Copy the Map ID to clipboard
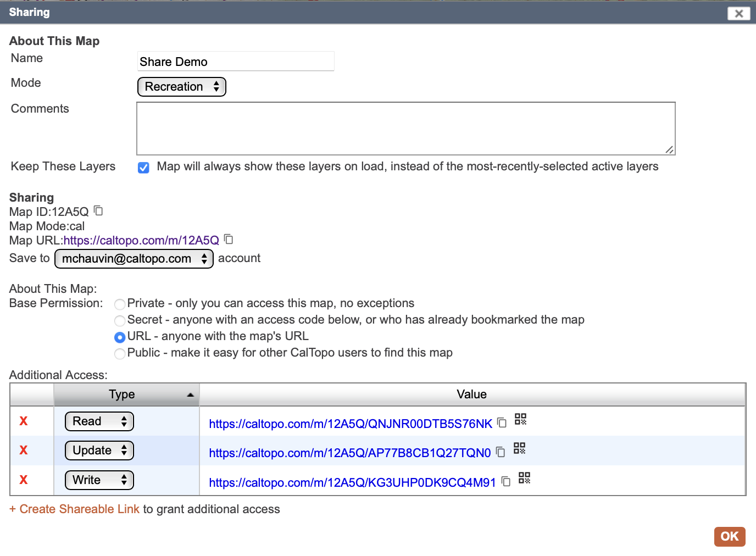The width and height of the screenshot is (756, 556). click(98, 211)
